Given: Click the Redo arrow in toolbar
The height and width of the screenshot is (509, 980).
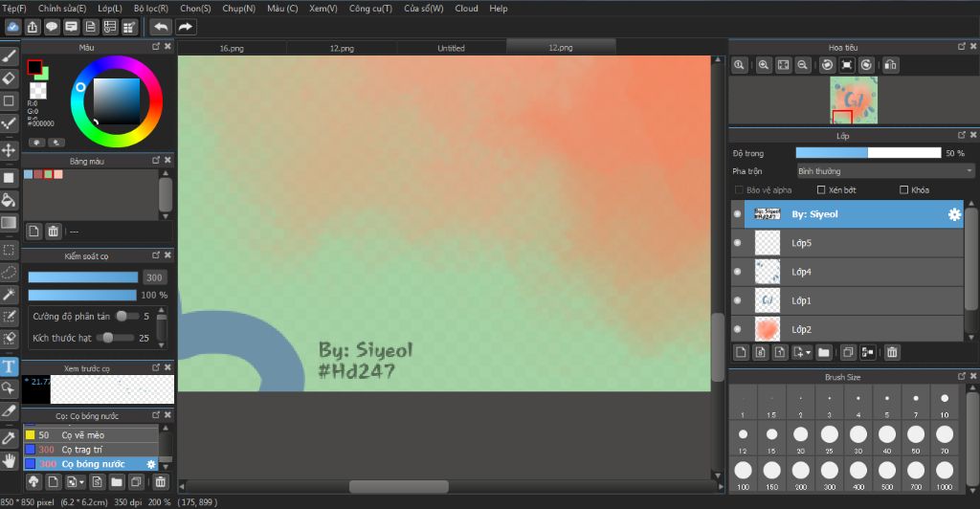Looking at the screenshot, I should point(186,27).
